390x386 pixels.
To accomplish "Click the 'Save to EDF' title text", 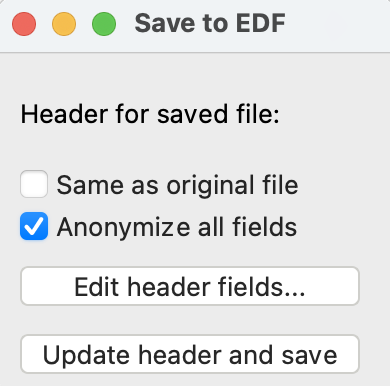I will (210, 23).
